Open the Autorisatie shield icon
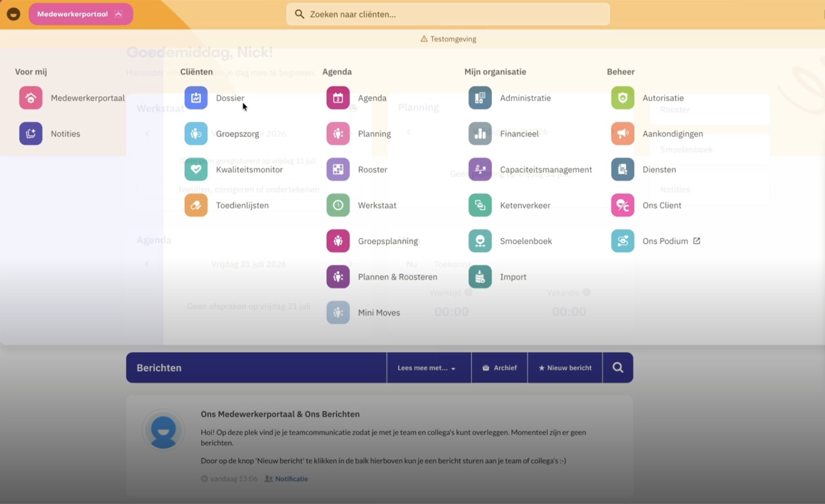Screen dimensions: 825x504 tap(623, 98)
